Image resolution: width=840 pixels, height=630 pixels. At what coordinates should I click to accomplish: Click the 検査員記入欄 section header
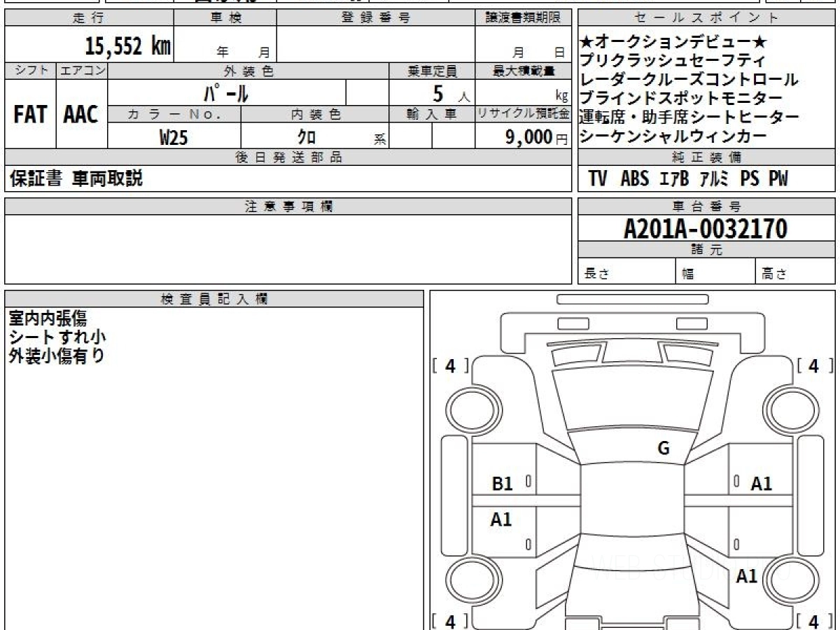pos(214,299)
